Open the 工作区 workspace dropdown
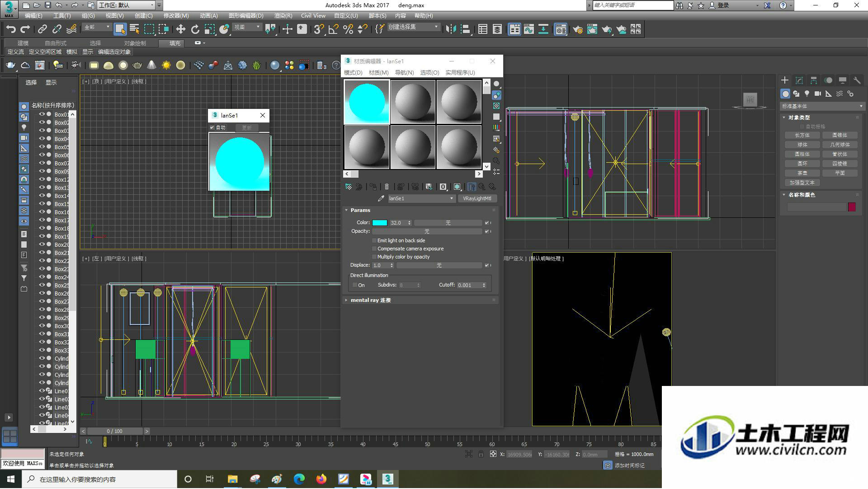This screenshot has width=868, height=489. [127, 5]
